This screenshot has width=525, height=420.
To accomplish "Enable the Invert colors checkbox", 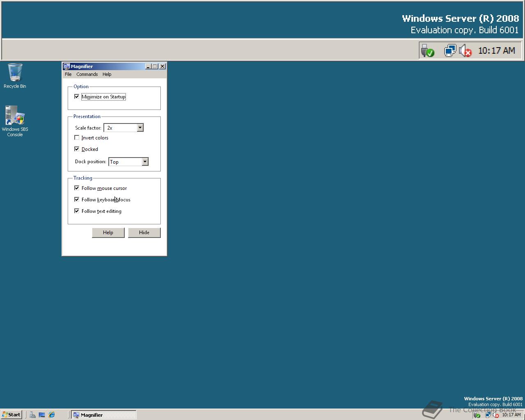I will [77, 137].
